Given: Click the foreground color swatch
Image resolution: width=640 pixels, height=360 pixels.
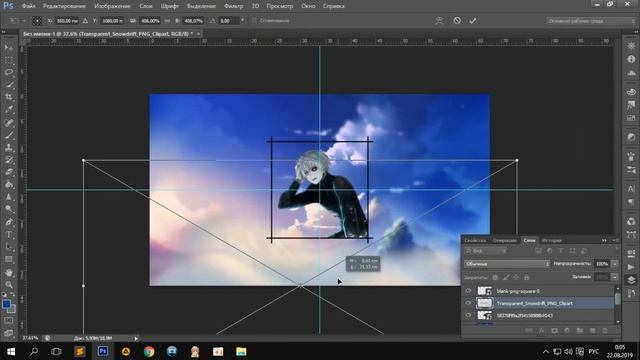Looking at the screenshot, I should (x=6, y=304).
